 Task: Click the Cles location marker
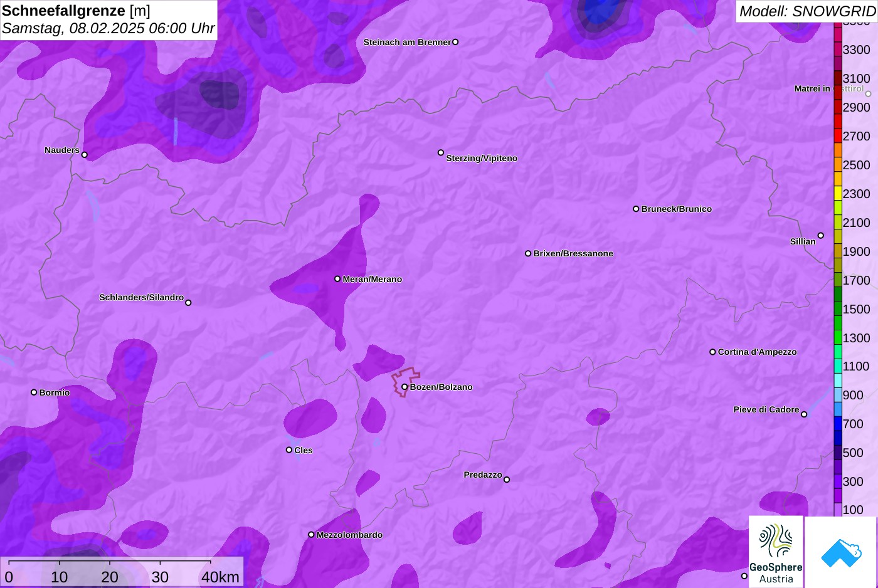(289, 450)
